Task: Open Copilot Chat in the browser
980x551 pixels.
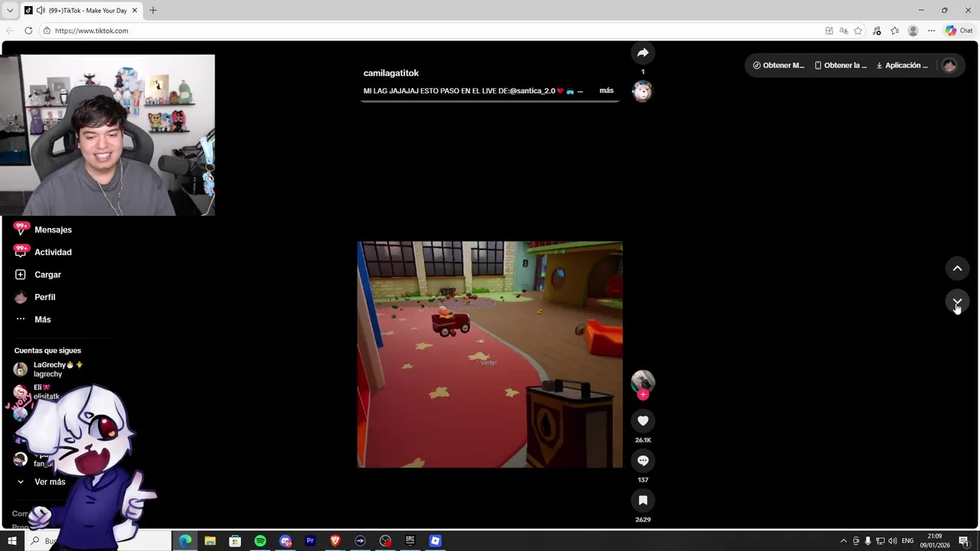Action: point(959,31)
